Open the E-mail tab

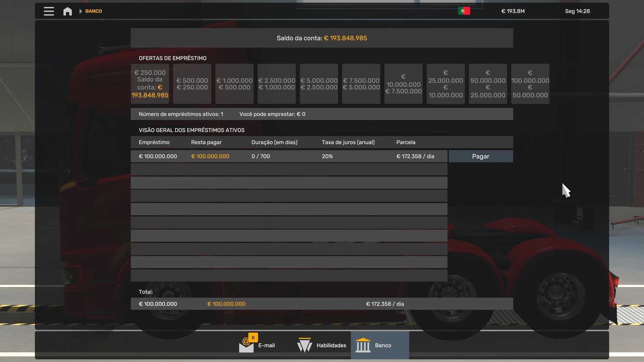[x=266, y=346]
